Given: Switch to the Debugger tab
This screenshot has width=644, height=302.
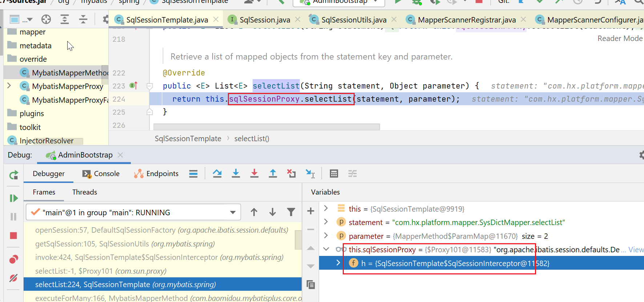Looking at the screenshot, I should (x=49, y=174).
